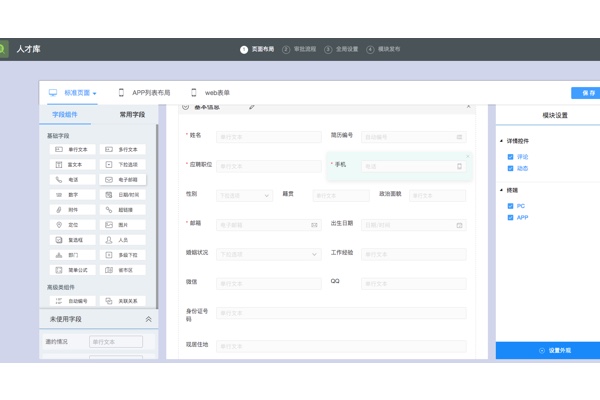Screen dimensions: 600x400
Task: Open the 性别 dropdown in the form
Action: pyautogui.click(x=244, y=196)
